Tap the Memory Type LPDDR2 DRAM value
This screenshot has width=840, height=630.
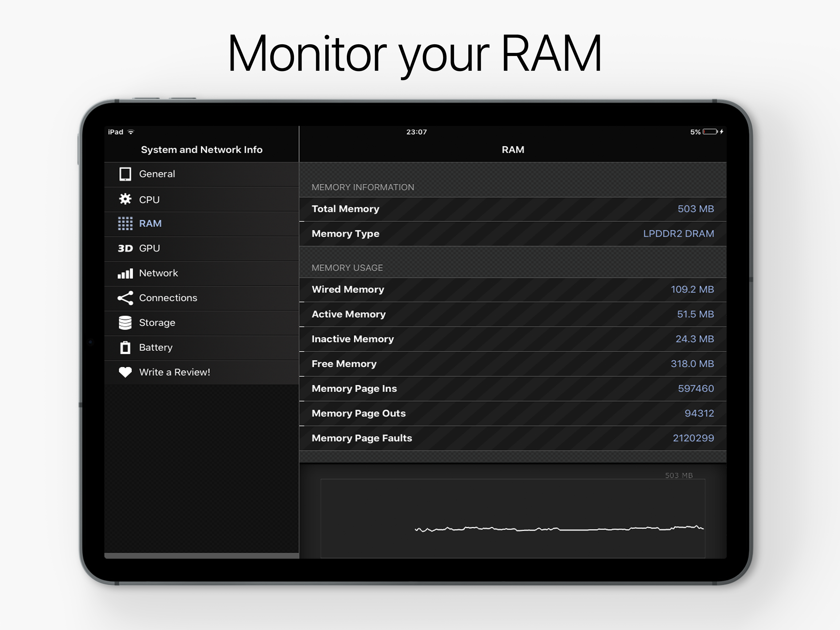678,234
